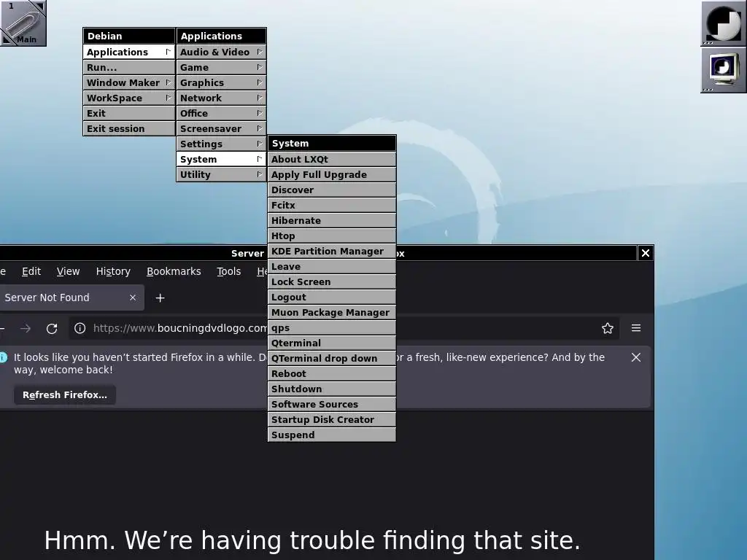Image resolution: width=747 pixels, height=560 pixels.
Task: Choose Suspend in System menu
Action: click(332, 435)
